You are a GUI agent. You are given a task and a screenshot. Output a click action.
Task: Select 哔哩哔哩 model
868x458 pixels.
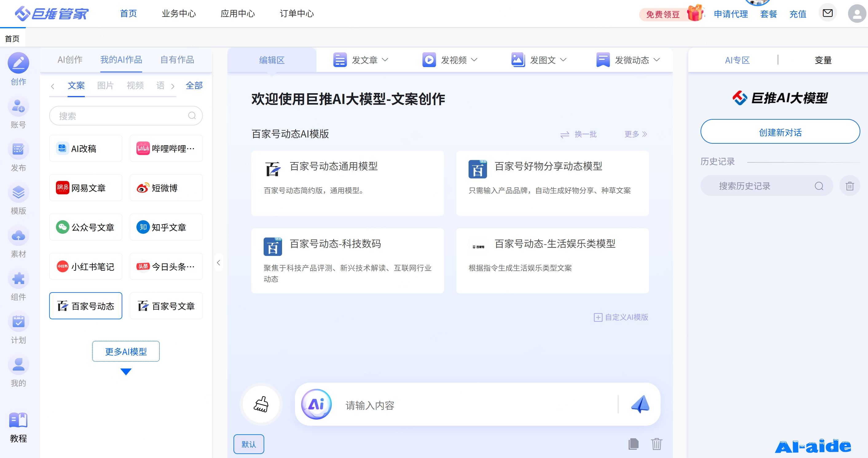166,148
